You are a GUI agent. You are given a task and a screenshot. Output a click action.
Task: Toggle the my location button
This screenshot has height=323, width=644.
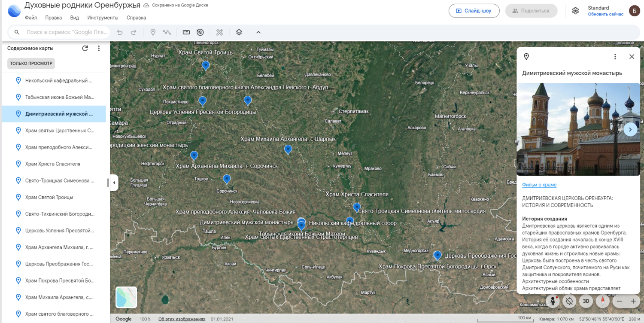569,301
